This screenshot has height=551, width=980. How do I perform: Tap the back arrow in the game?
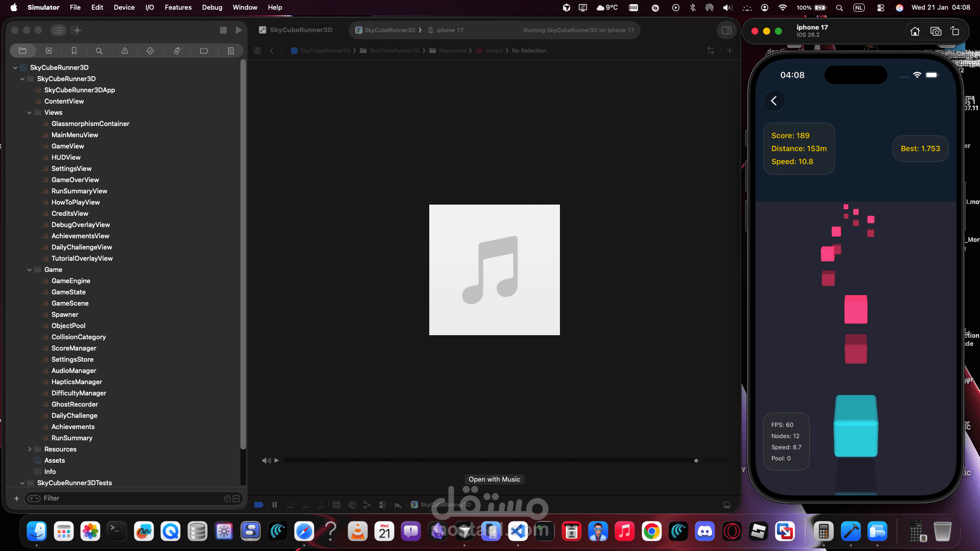point(774,101)
